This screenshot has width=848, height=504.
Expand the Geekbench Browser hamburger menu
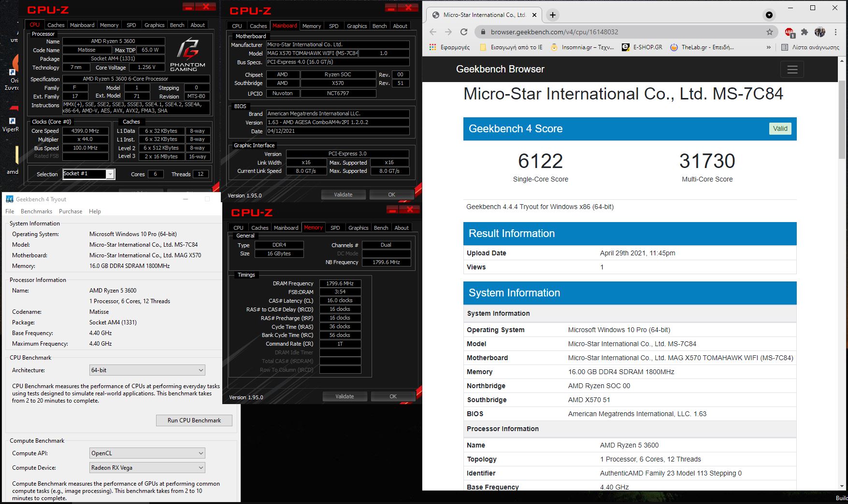coord(792,70)
